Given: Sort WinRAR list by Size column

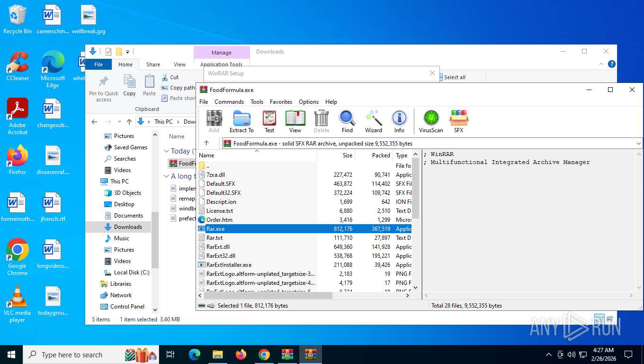Looking at the screenshot, I should click(336, 155).
